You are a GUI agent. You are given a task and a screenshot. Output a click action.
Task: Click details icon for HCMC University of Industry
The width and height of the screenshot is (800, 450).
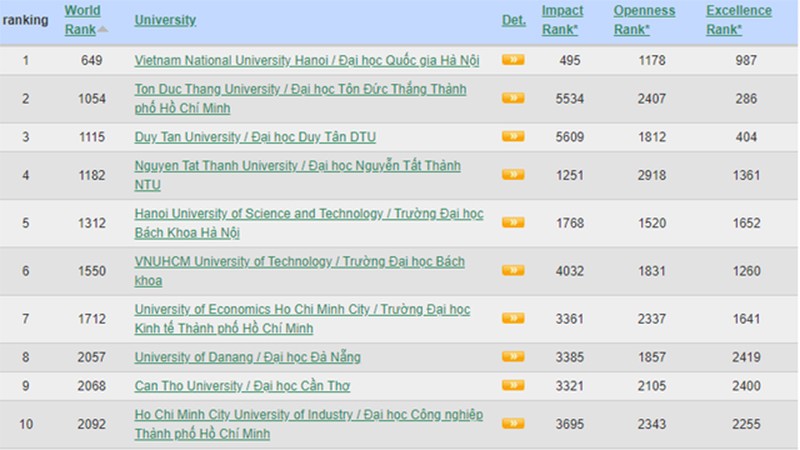[513, 423]
